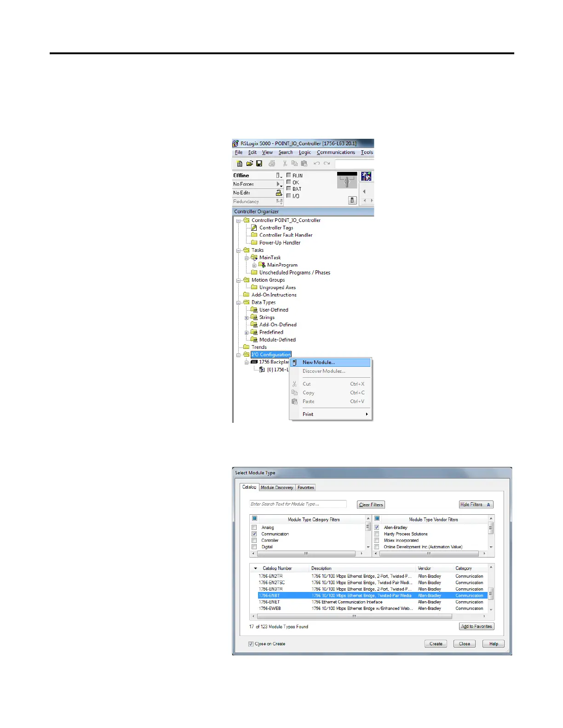
Task: Click the New file toolbar icon
Action: (240, 163)
